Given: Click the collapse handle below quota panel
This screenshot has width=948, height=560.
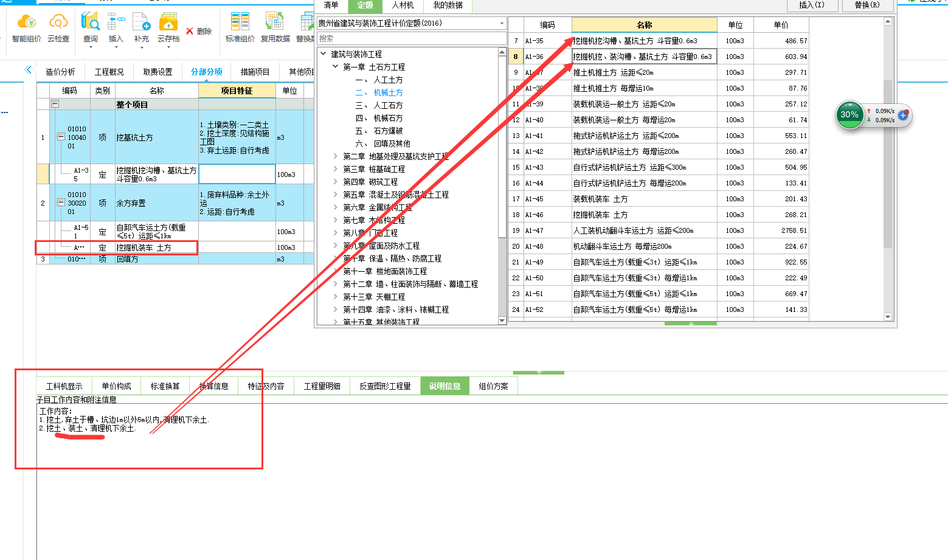Looking at the screenshot, I should pyautogui.click(x=691, y=323).
